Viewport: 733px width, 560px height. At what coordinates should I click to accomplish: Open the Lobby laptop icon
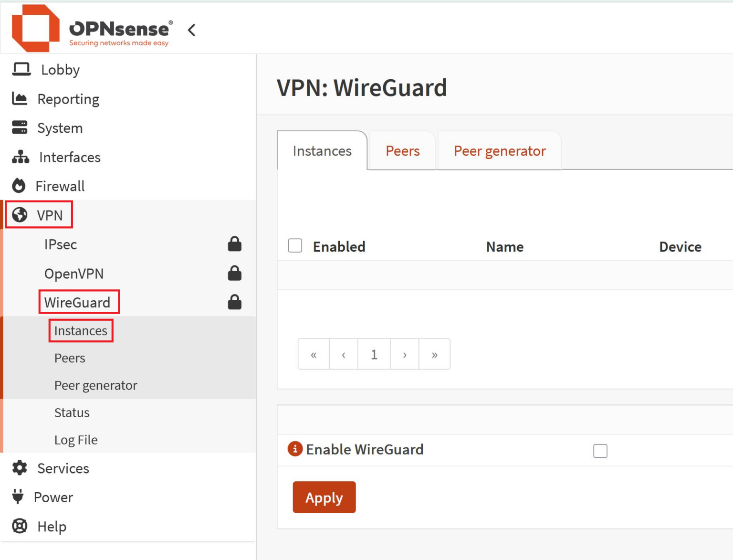(20, 70)
